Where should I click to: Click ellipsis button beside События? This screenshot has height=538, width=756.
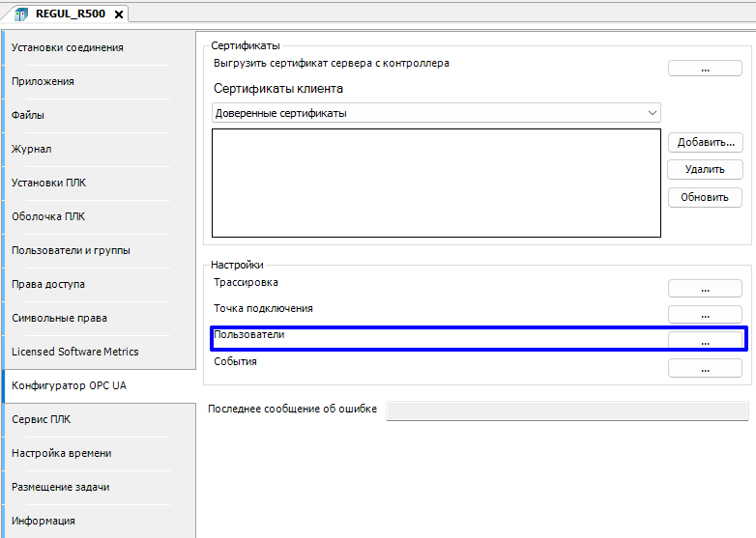(705, 368)
